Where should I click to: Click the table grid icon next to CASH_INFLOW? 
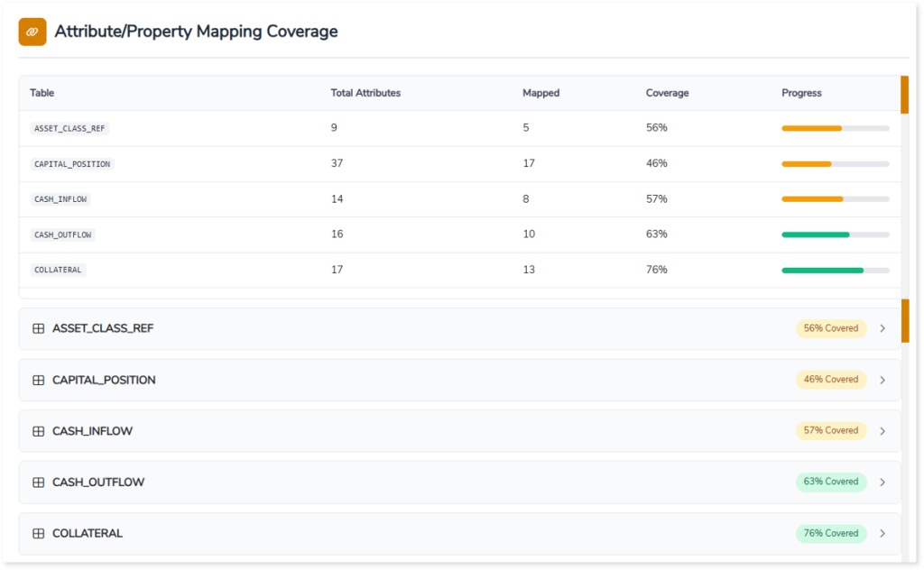(x=38, y=431)
